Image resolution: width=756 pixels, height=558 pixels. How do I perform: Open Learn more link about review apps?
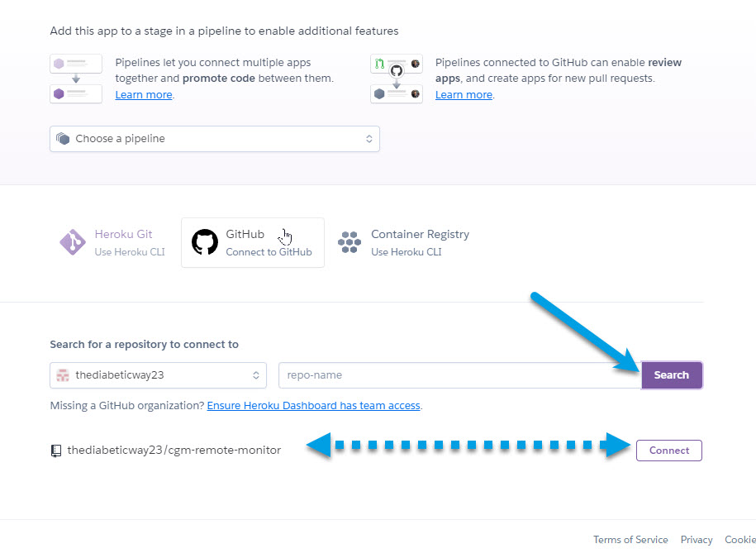coord(464,95)
